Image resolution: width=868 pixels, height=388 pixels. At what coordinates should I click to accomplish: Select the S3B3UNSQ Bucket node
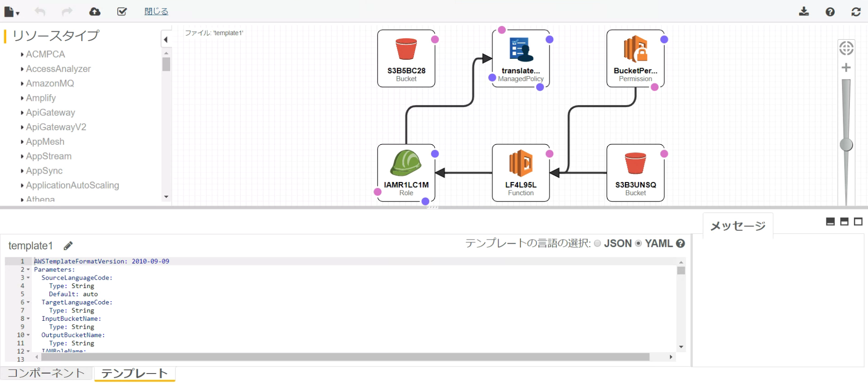click(636, 173)
